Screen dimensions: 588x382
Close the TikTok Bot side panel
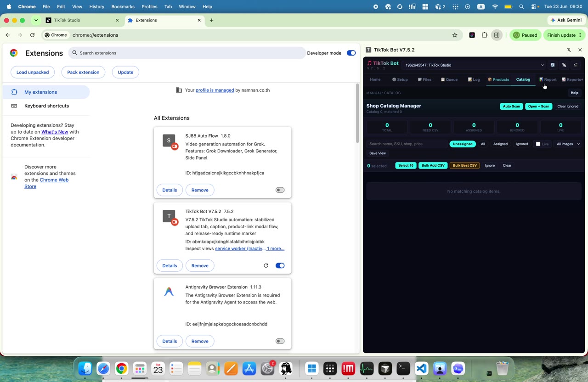click(580, 50)
